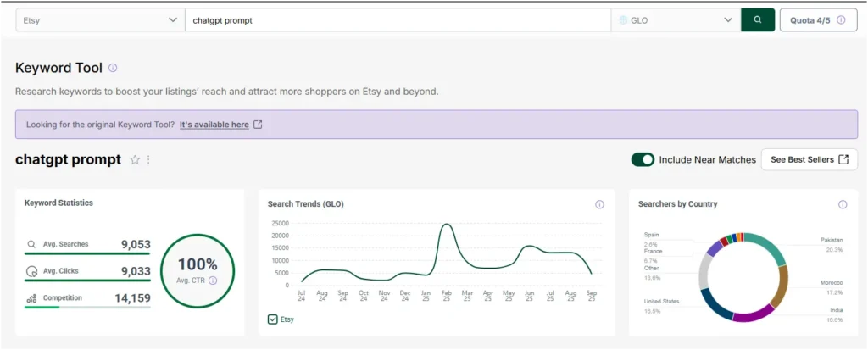
Task: Click the Quota 4/5 button
Action: (818, 20)
